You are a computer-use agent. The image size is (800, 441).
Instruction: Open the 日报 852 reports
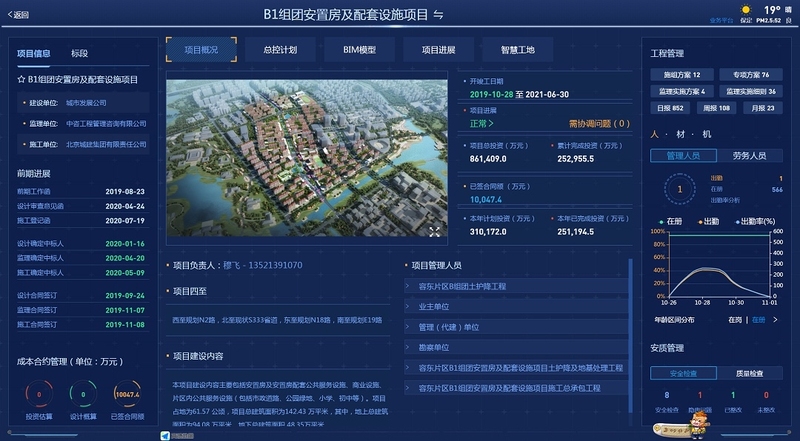coord(670,108)
